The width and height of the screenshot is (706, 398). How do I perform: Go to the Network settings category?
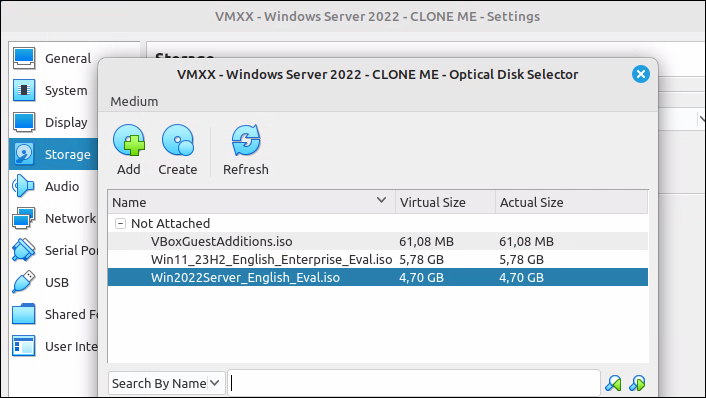54,218
